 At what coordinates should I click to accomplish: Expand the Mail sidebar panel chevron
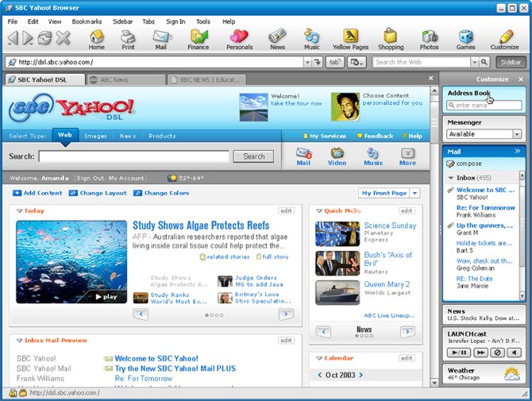(x=518, y=152)
